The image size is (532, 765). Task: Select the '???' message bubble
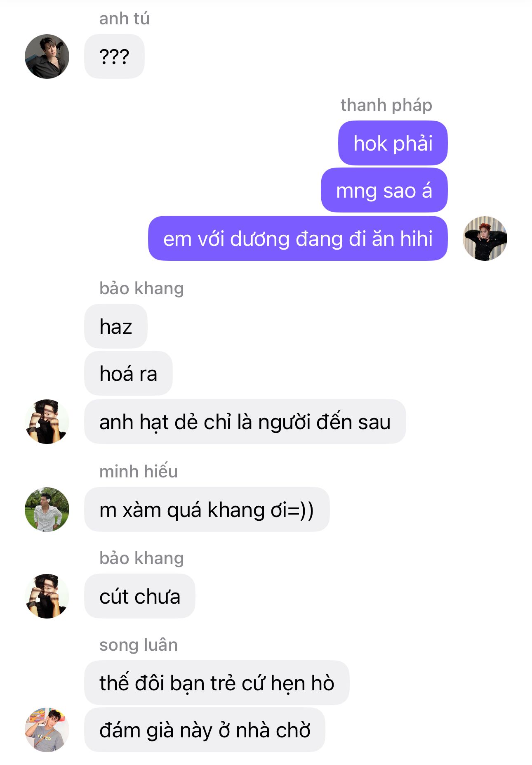(x=114, y=57)
